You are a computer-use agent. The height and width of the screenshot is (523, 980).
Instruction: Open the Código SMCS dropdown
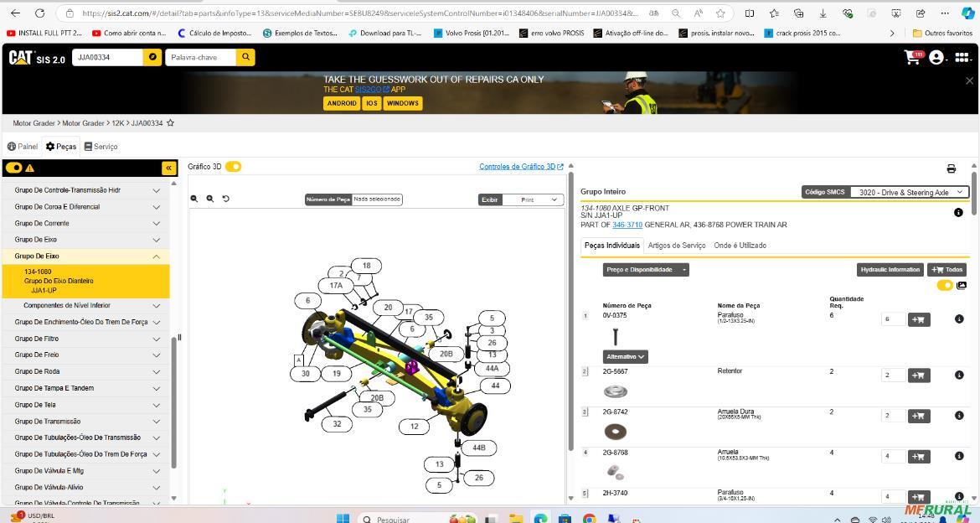[910, 192]
